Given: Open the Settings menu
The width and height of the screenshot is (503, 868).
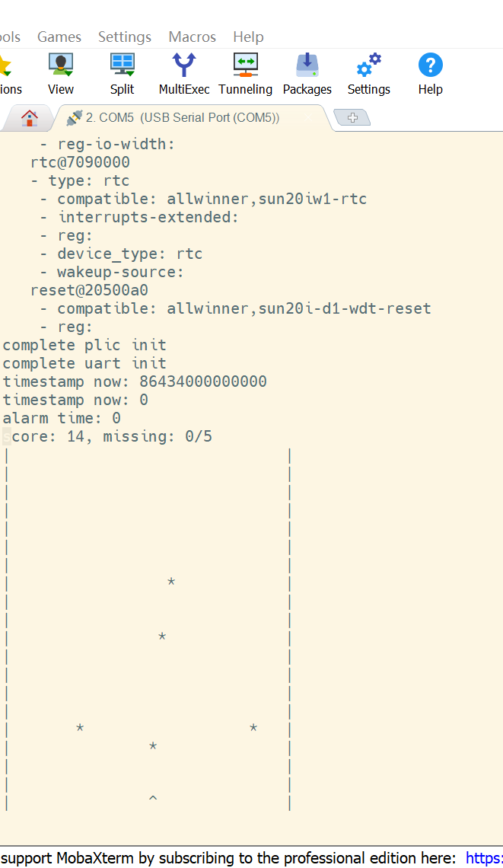Looking at the screenshot, I should [x=125, y=37].
